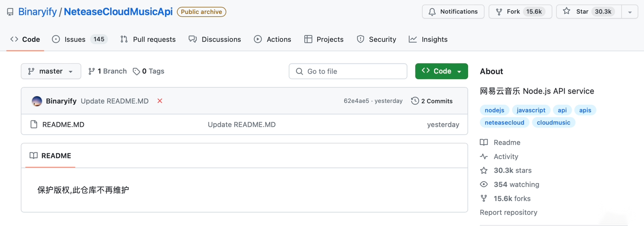
Task: Click the api topic tag
Action: coord(562,110)
